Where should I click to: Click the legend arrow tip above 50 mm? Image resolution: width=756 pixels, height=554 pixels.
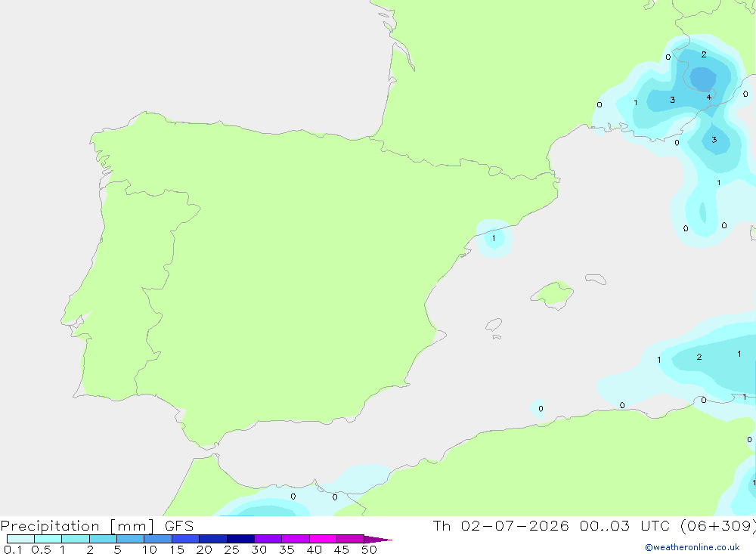click(378, 539)
